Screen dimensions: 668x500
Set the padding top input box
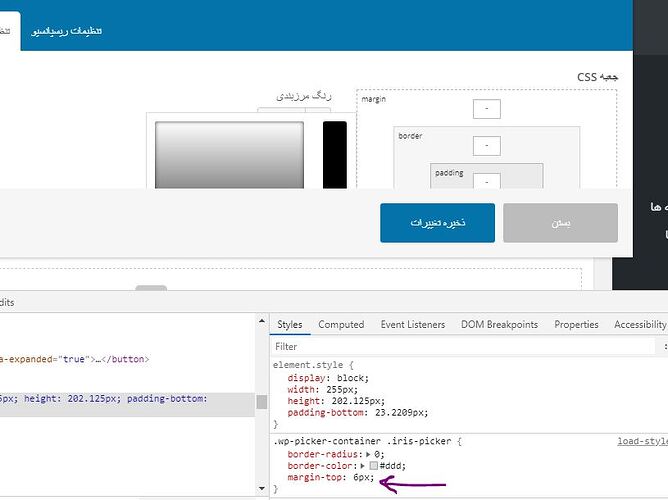point(487,181)
